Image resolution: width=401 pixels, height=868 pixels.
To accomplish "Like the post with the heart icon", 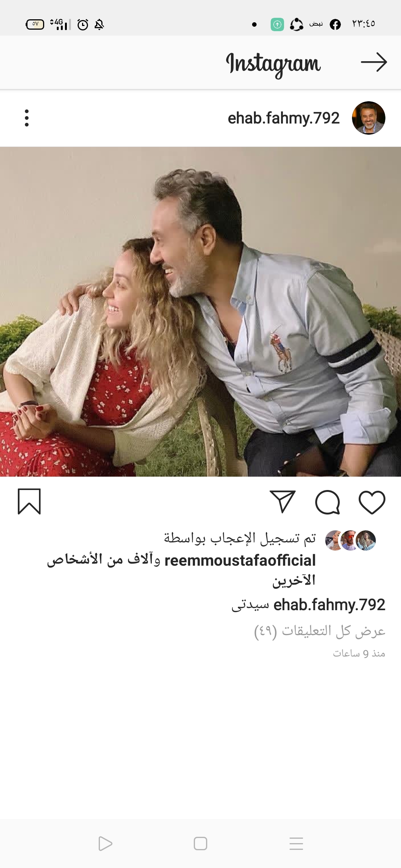I will click(x=372, y=502).
